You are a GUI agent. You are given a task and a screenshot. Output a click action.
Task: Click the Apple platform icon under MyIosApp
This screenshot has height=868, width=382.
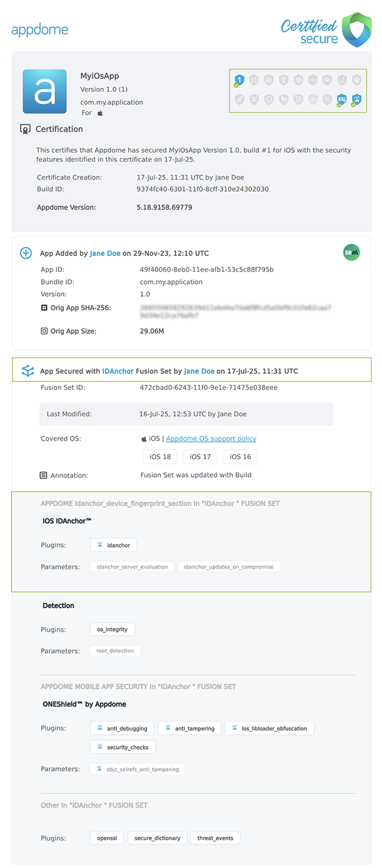pyautogui.click(x=99, y=112)
